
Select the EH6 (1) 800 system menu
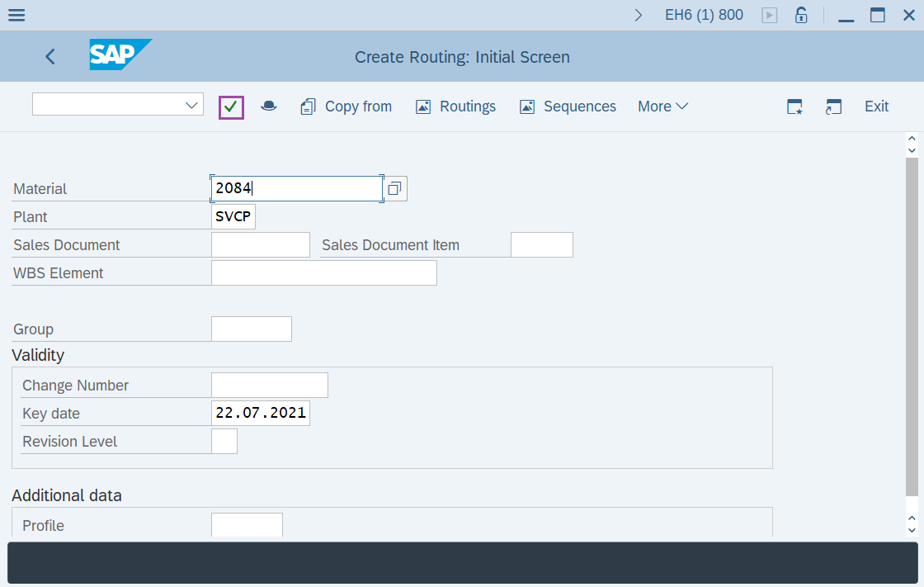704,14
